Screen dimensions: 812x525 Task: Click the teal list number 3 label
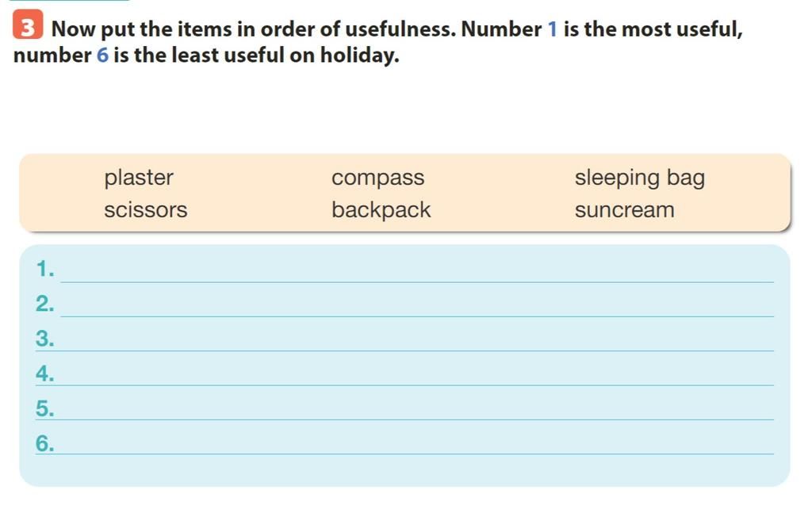(45, 339)
